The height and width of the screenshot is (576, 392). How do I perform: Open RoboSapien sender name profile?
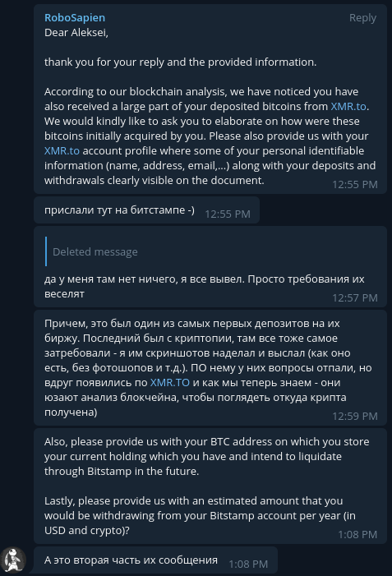(75, 17)
